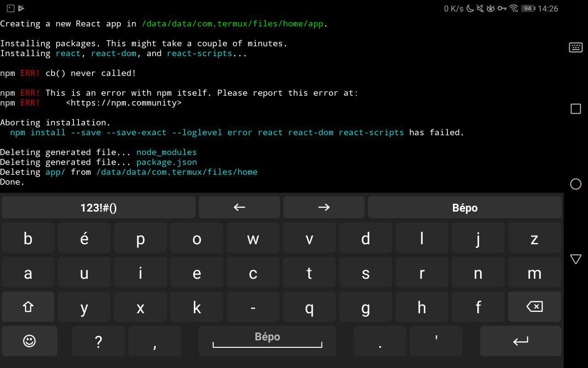This screenshot has height=368, width=588.
Task: Tap the letter g key
Action: (366, 307)
